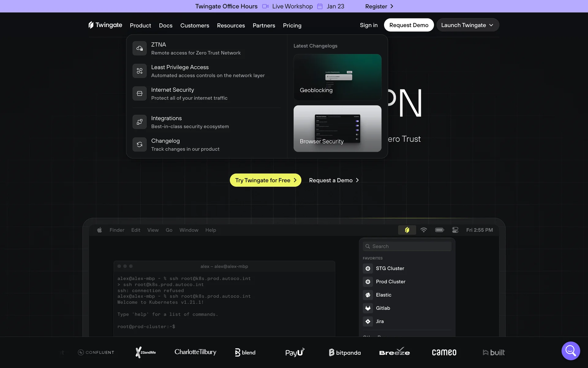
Task: Open the Geoblocking changelog thumbnail
Action: (337, 77)
